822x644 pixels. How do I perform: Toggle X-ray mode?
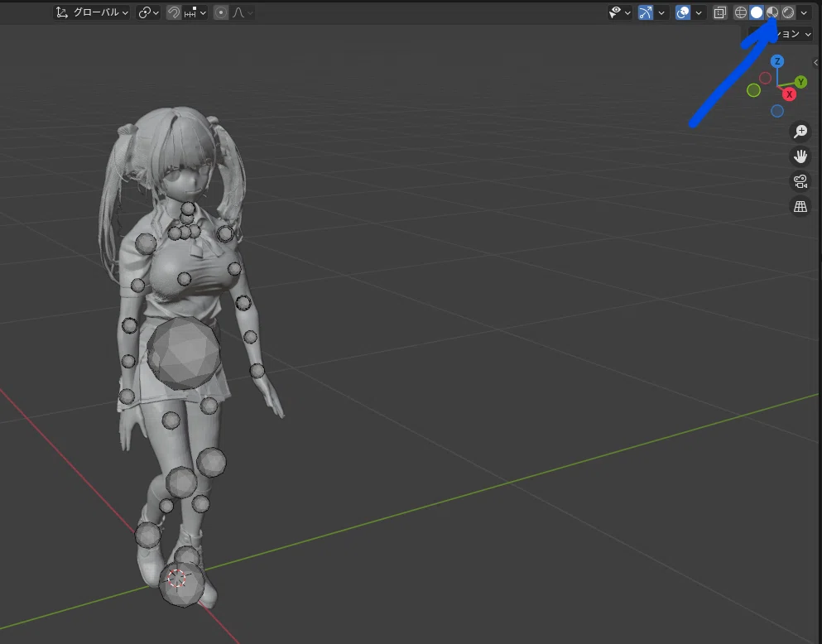720,12
